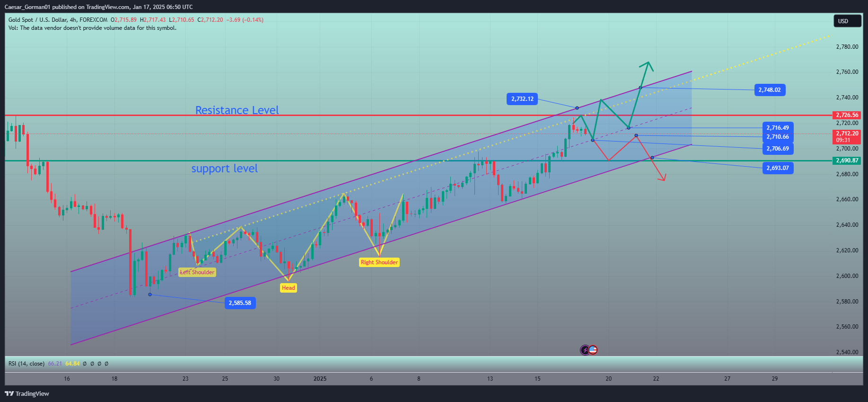The height and width of the screenshot is (402, 868).
Task: Select the support level text annotation
Action: tap(225, 169)
